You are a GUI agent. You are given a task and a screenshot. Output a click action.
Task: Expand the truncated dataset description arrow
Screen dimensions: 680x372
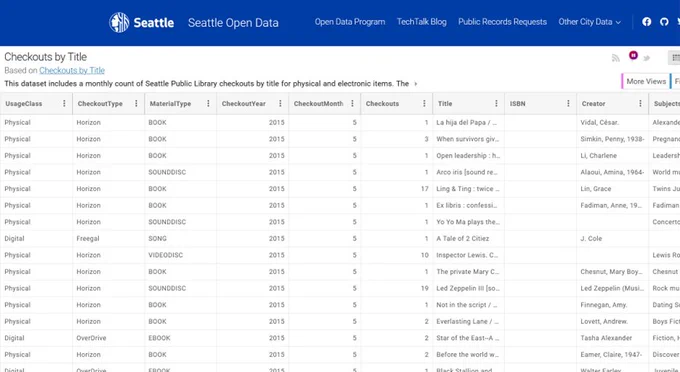[415, 84]
